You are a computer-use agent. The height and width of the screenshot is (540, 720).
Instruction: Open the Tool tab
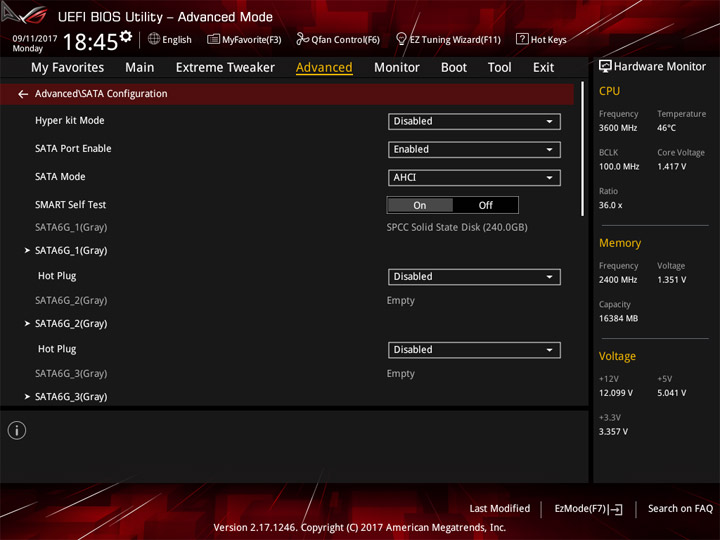click(500, 68)
